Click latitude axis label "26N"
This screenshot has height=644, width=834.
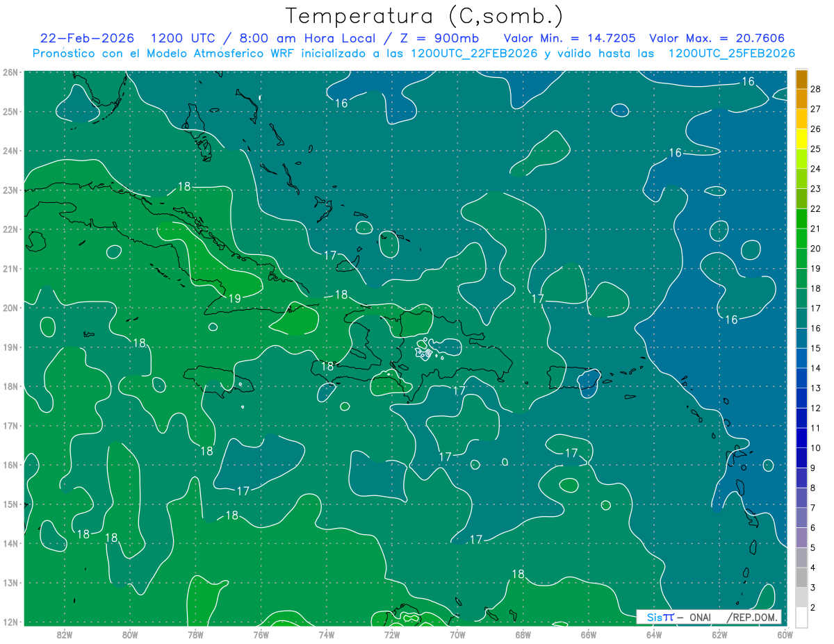10,72
